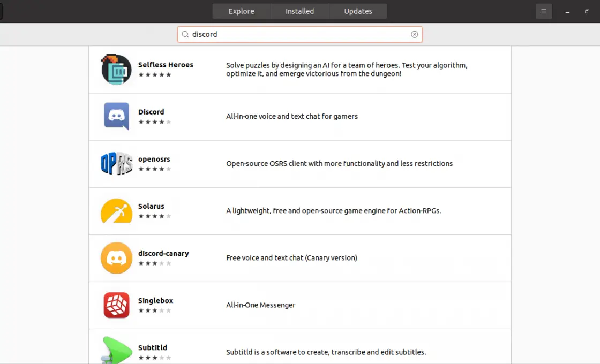Viewport: 600px width, 364px height.
Task: Click the Selfless Heroes star rating
Action: 155,74
